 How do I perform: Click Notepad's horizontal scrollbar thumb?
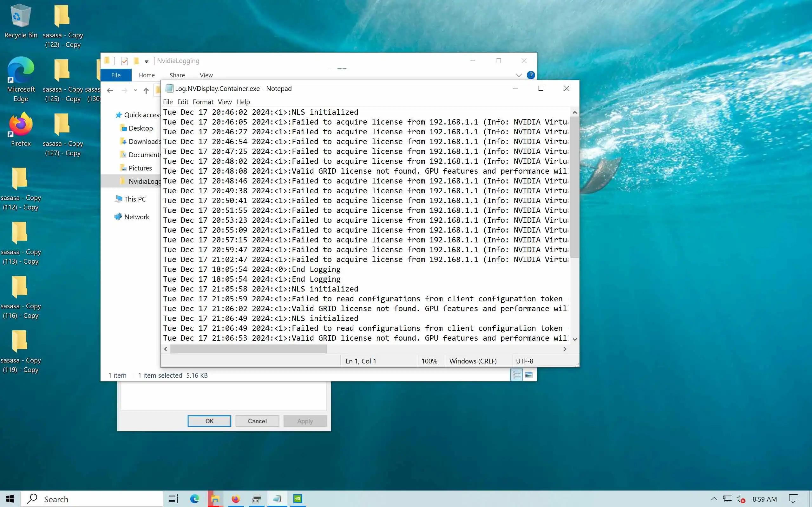pyautogui.click(x=248, y=349)
